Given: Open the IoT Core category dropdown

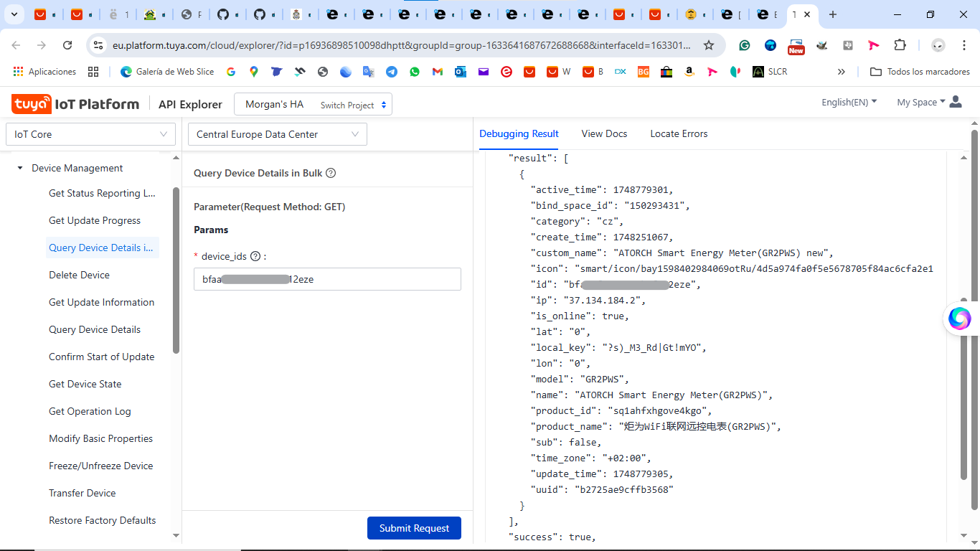Looking at the screenshot, I should coord(90,134).
